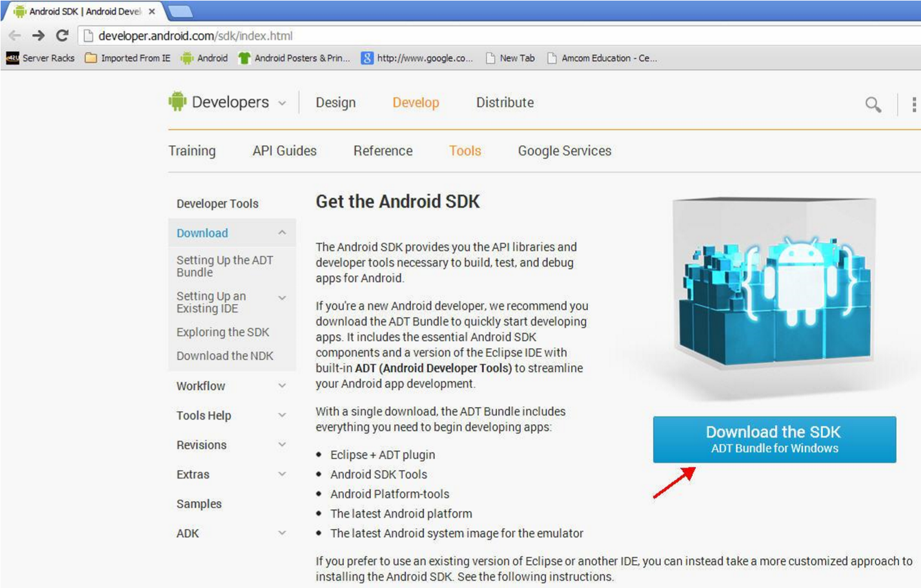Open New Tab bookmark
The width and height of the screenshot is (921, 588).
click(x=510, y=58)
